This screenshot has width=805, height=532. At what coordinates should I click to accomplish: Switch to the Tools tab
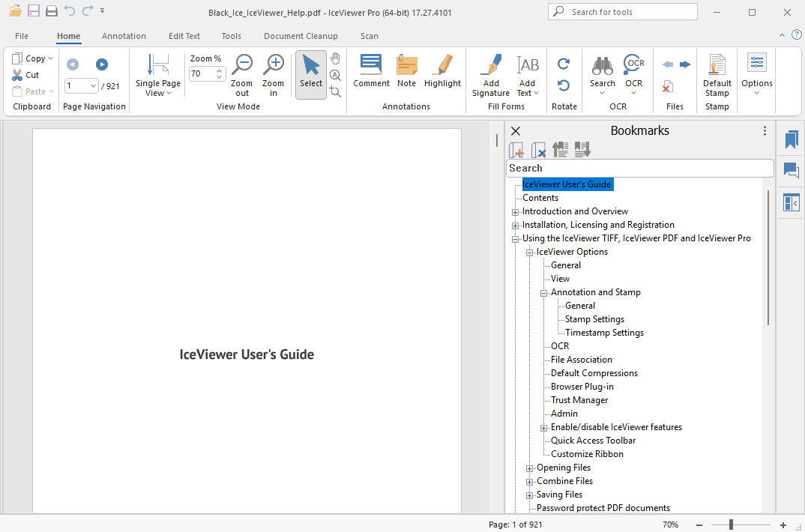[231, 36]
